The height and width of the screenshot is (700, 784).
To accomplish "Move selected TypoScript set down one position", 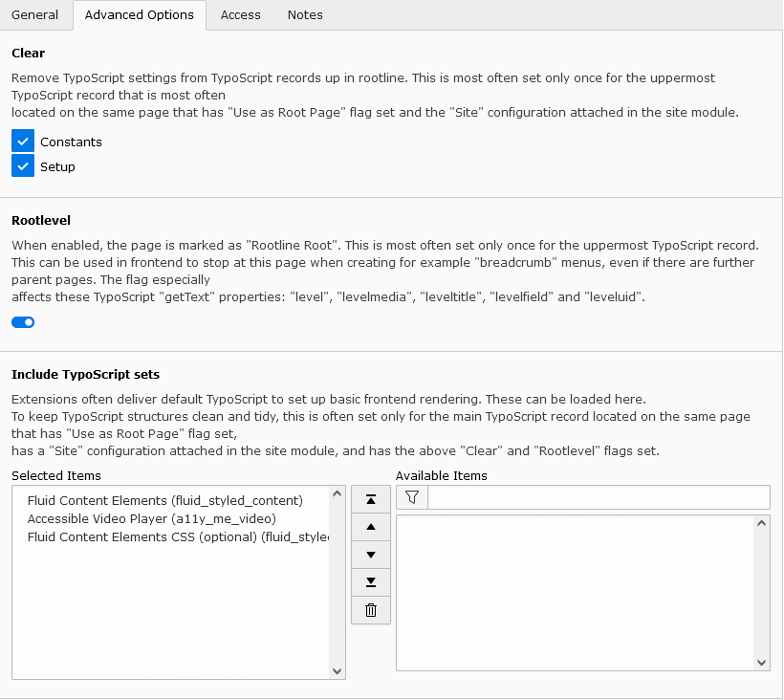I will [371, 555].
